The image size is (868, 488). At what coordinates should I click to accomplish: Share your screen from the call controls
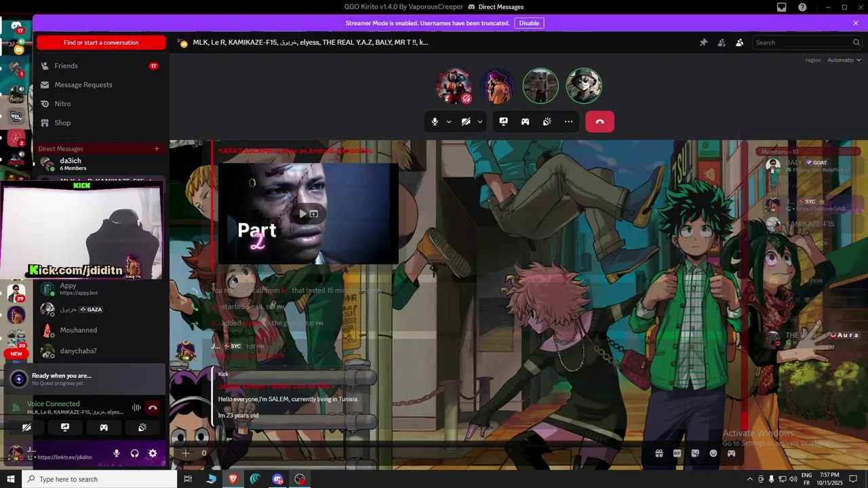click(503, 122)
